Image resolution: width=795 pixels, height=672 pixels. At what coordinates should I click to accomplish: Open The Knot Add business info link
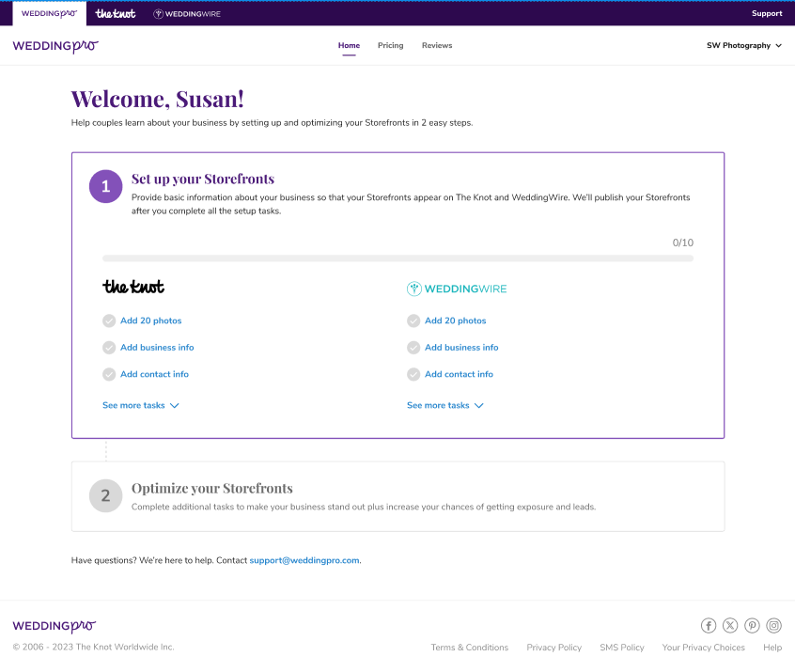(157, 348)
